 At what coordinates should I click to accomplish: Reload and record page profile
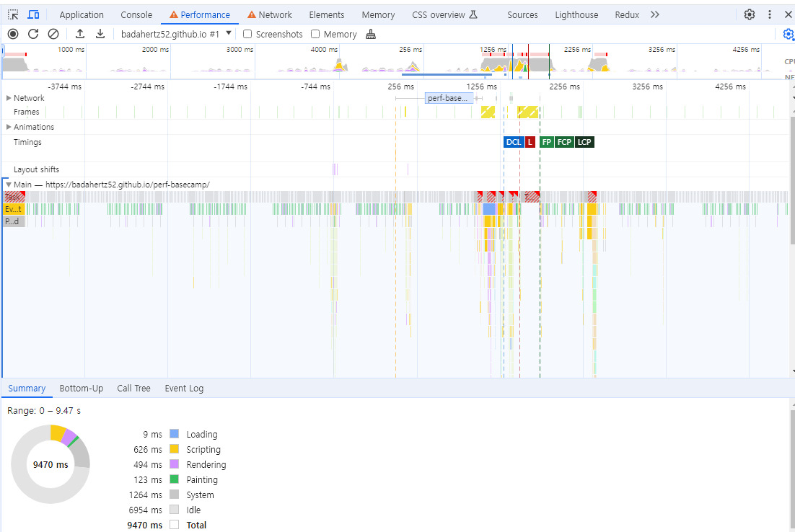[33, 34]
